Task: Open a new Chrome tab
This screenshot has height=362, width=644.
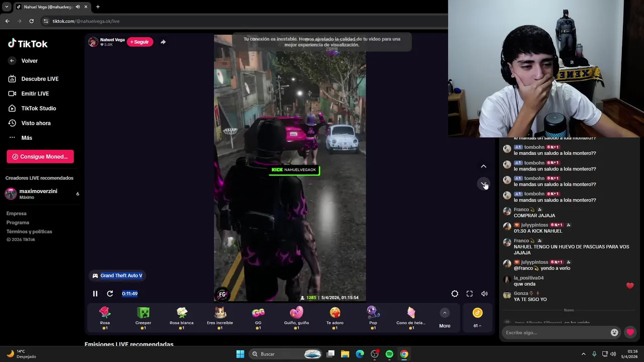Action: coord(98,7)
